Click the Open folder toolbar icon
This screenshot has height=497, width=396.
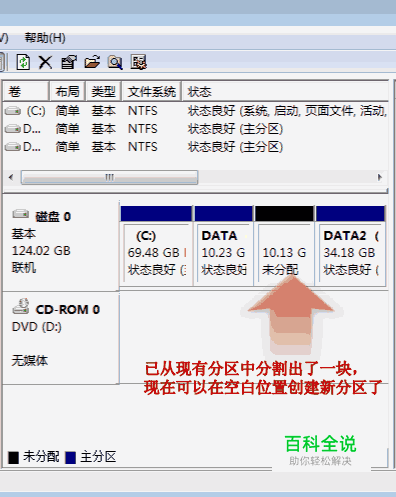pyautogui.click(x=92, y=62)
